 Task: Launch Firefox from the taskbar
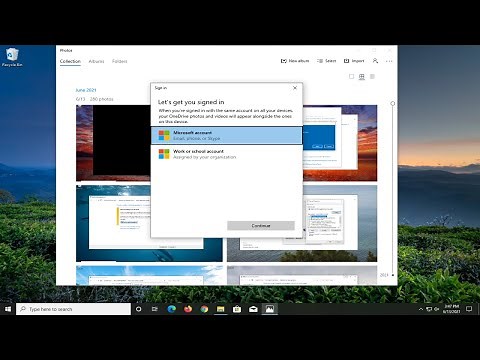click(x=188, y=309)
